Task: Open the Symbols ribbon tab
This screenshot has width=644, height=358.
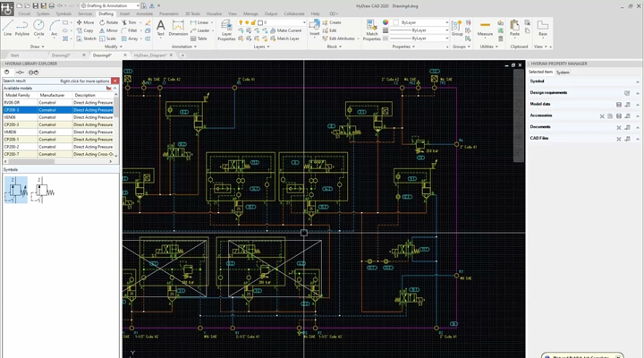Action: click(64, 13)
